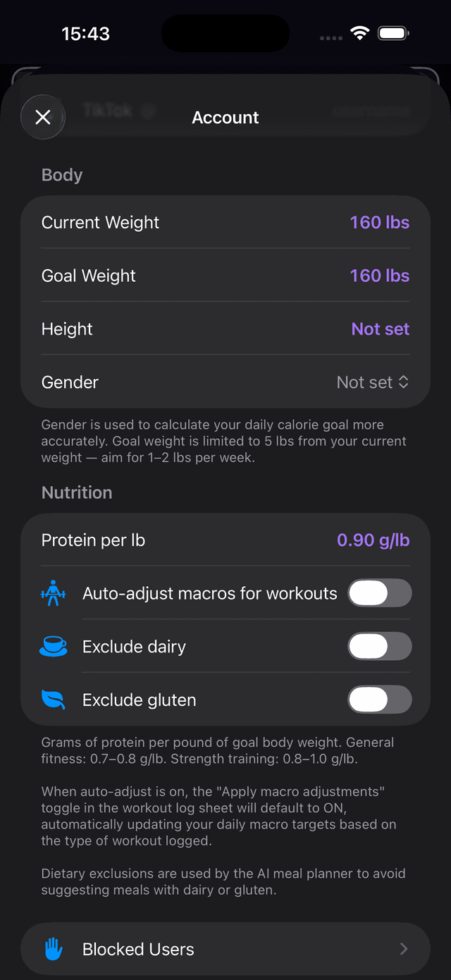Close the Account screen with the X

(42, 117)
